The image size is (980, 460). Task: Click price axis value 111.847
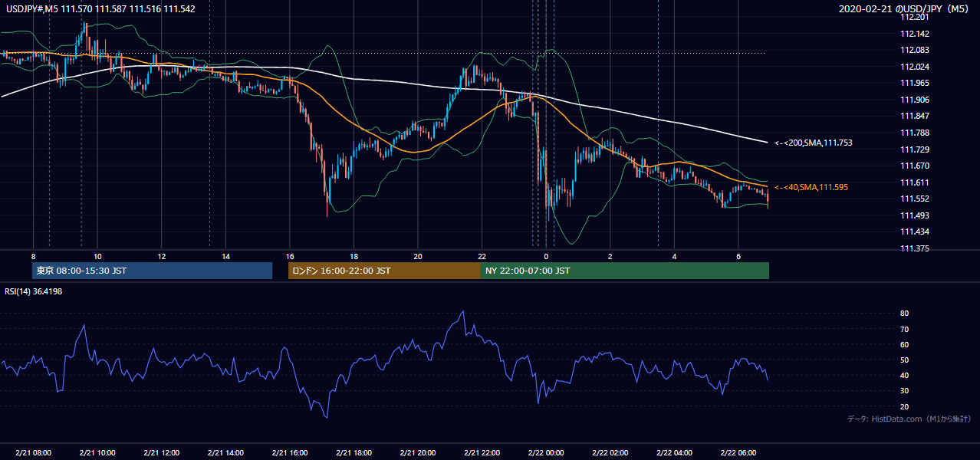click(x=913, y=116)
